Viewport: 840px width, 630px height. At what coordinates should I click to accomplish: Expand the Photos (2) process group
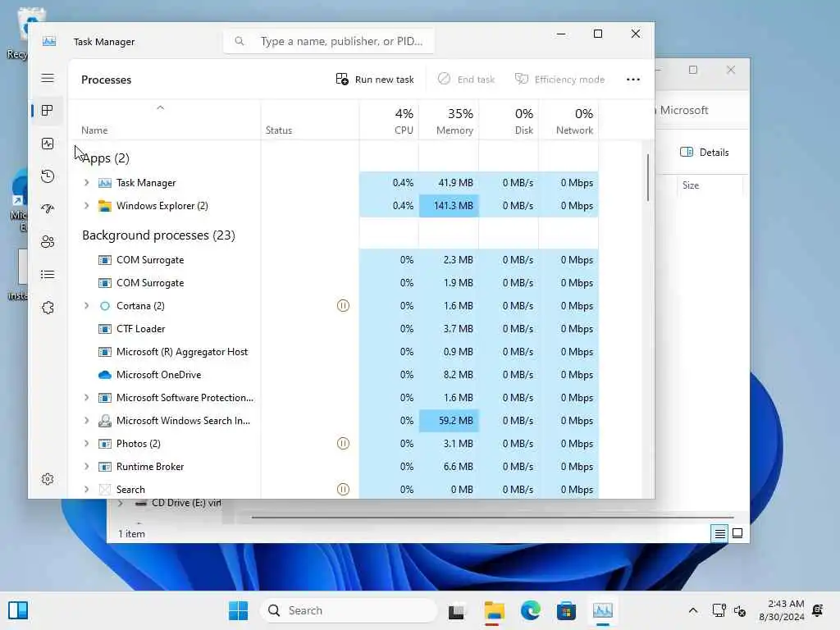(x=86, y=444)
